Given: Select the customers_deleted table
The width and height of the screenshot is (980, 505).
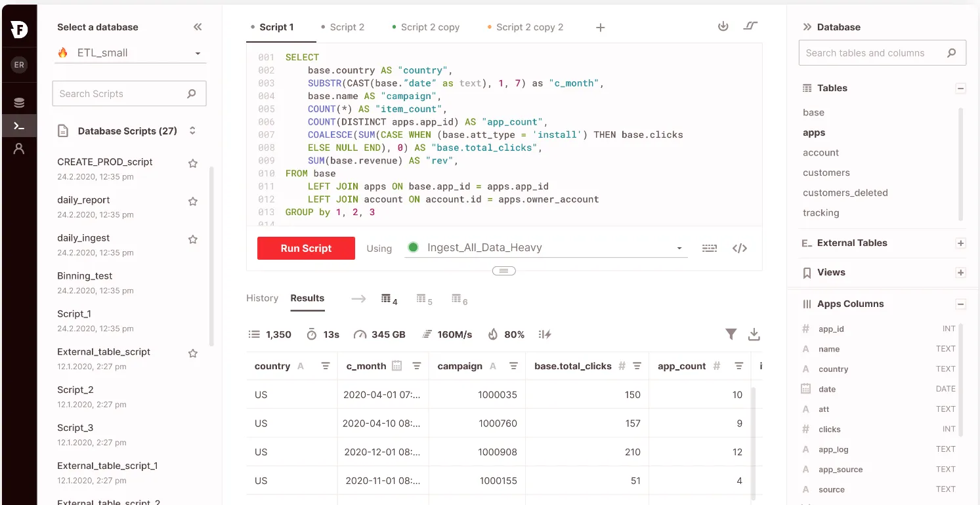Looking at the screenshot, I should pyautogui.click(x=845, y=193).
